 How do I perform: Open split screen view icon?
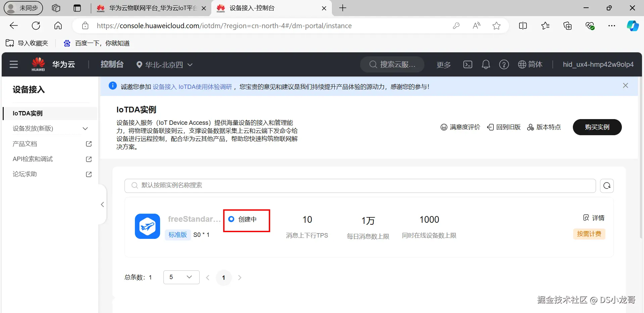click(523, 26)
